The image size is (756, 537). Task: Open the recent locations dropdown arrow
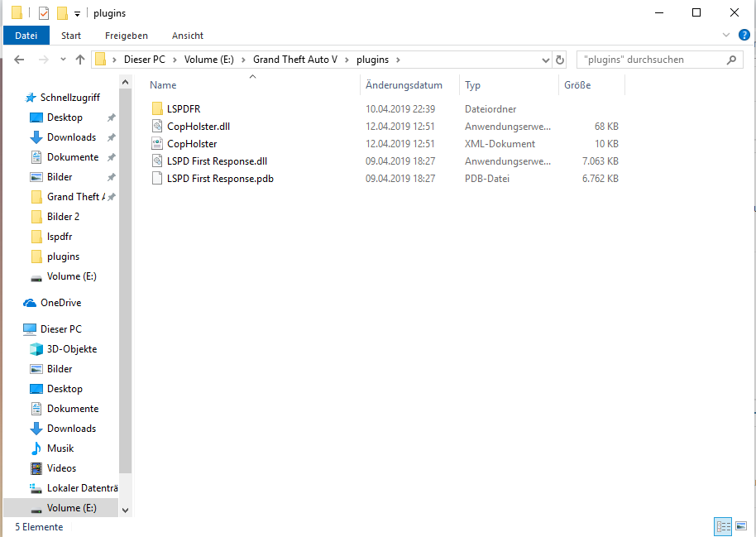pyautogui.click(x=63, y=60)
